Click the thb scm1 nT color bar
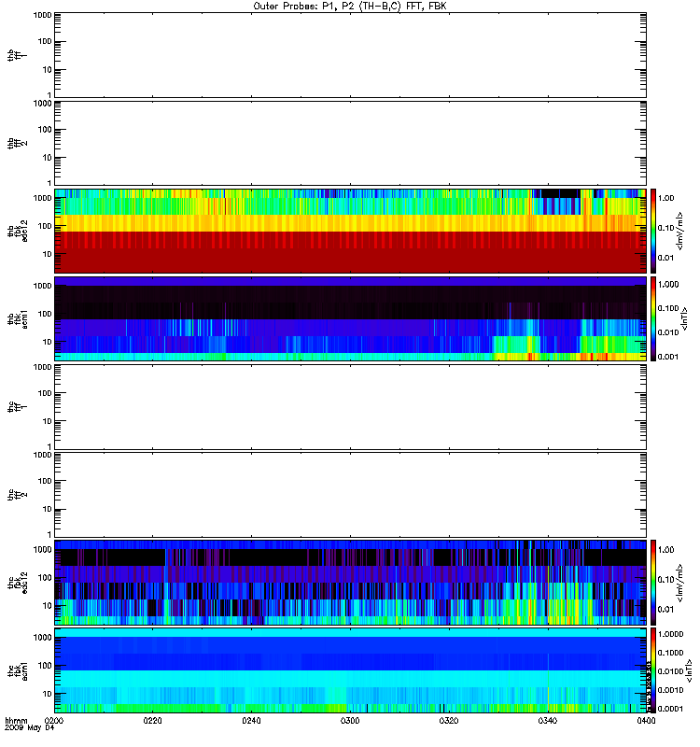This screenshot has width=700, height=747. (653, 318)
